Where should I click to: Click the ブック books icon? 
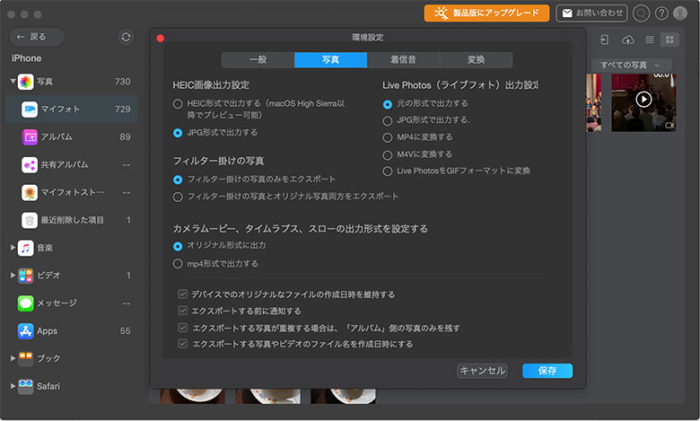point(25,358)
